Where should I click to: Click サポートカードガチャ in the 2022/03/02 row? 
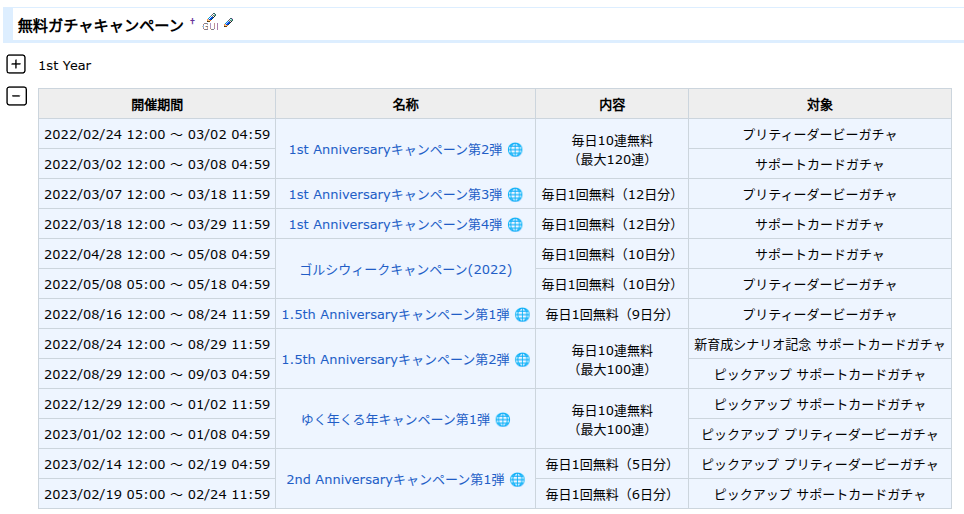pos(820,164)
